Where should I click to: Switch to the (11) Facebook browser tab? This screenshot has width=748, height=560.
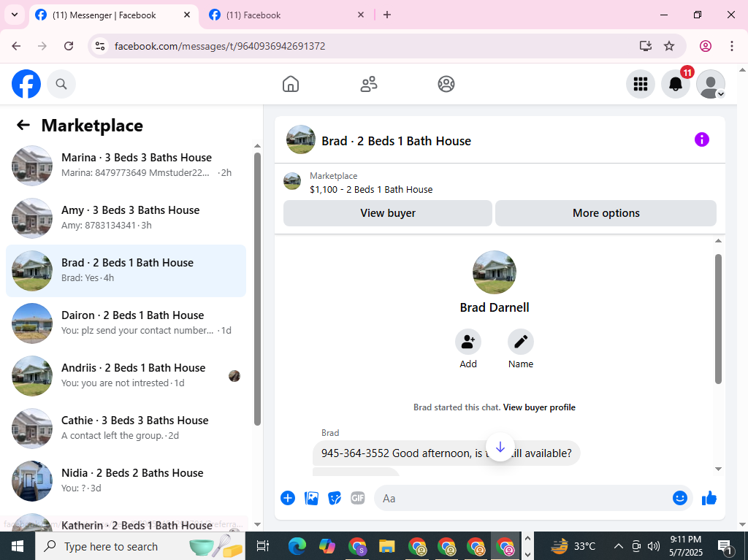tap(253, 15)
